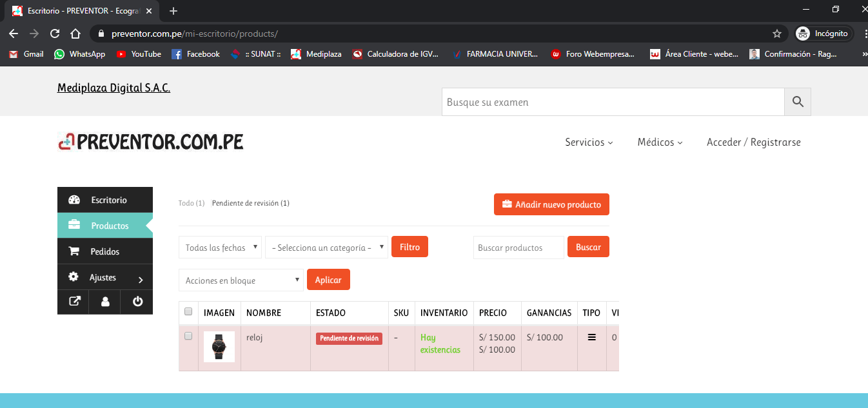868x408 pixels.
Task: Open YouTube bookmark
Action: pyautogui.click(x=139, y=54)
